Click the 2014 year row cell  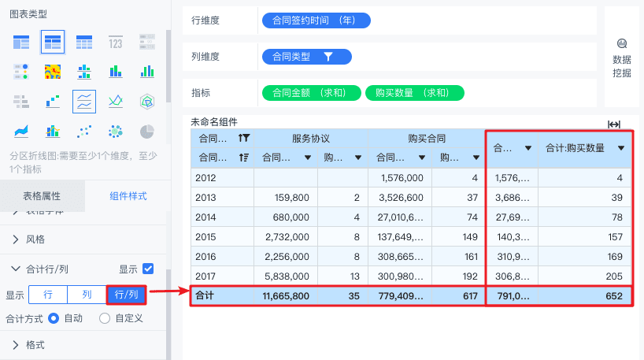coord(222,217)
